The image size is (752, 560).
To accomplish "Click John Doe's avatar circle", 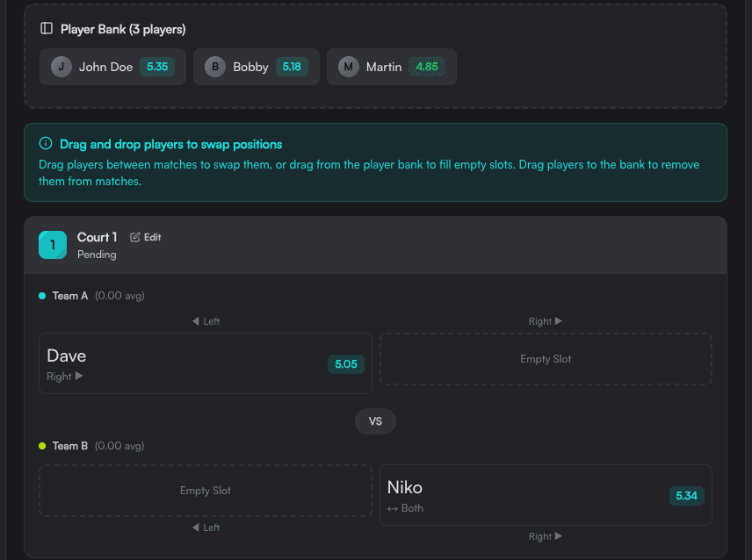I will [x=61, y=67].
